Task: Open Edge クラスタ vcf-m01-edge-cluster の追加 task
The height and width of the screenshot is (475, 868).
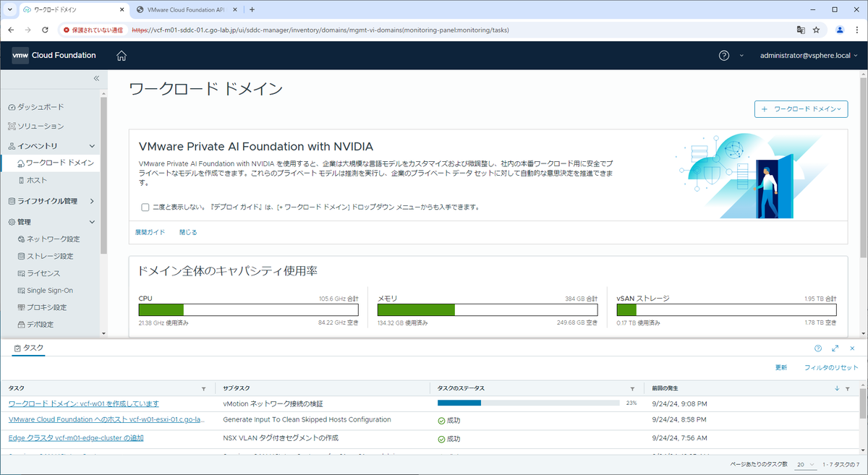Action: (76, 438)
